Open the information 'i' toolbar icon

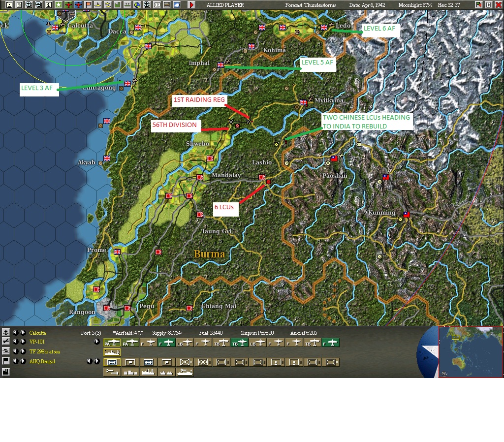(x=49, y=5)
